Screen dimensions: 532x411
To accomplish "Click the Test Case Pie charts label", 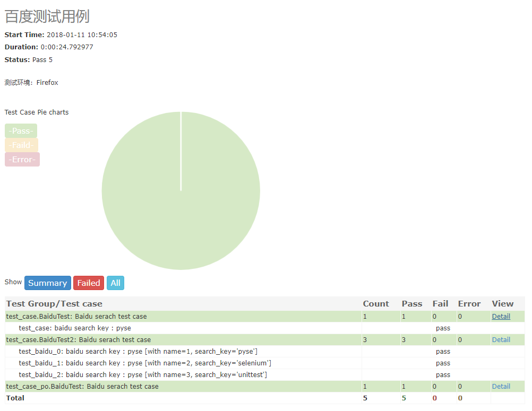I will point(36,112).
